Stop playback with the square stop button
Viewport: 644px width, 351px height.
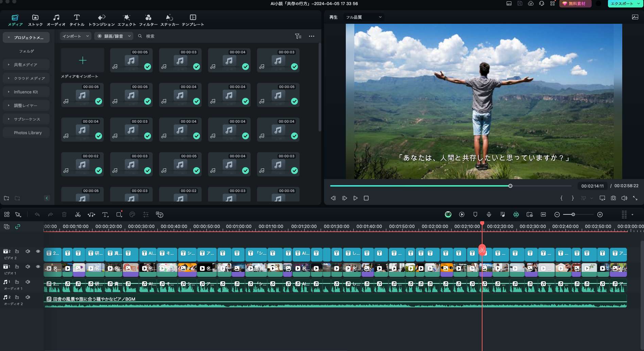[x=366, y=198]
